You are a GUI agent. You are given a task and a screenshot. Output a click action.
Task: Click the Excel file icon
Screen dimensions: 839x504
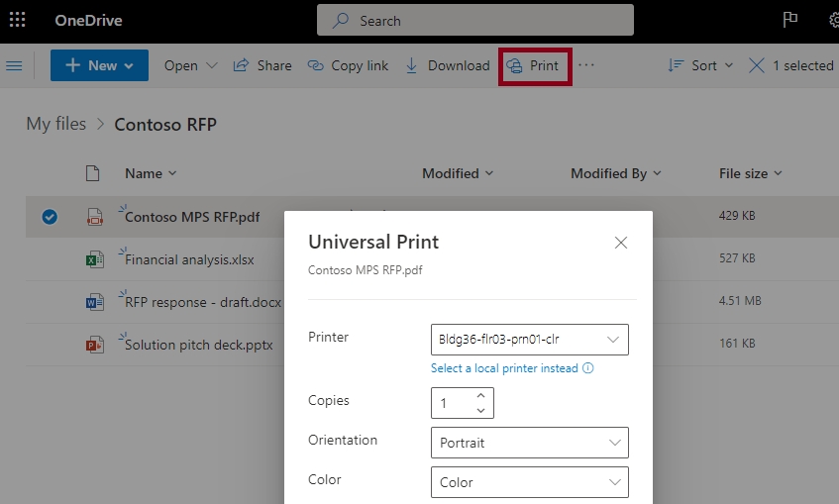95,259
